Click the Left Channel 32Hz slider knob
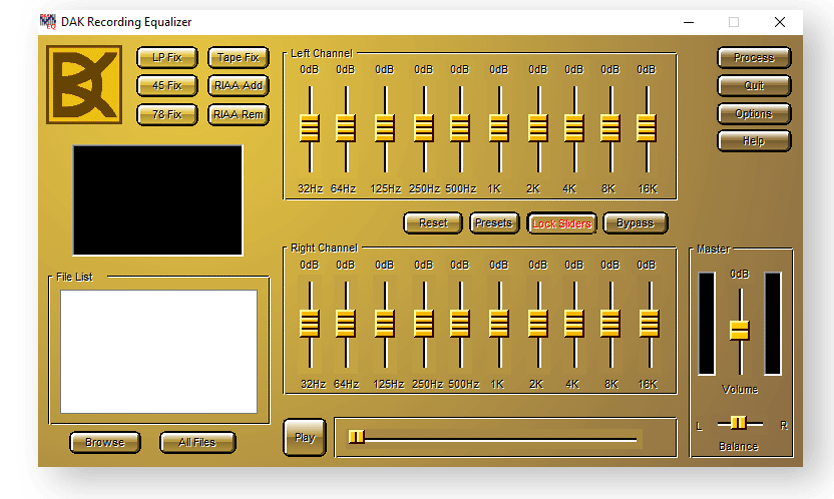834x499 pixels. (310, 128)
